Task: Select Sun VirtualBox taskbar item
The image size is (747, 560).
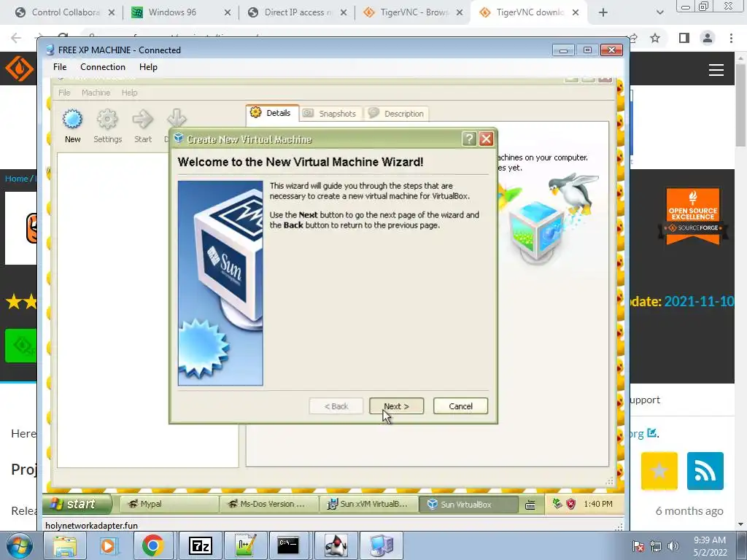Action: pyautogui.click(x=468, y=504)
